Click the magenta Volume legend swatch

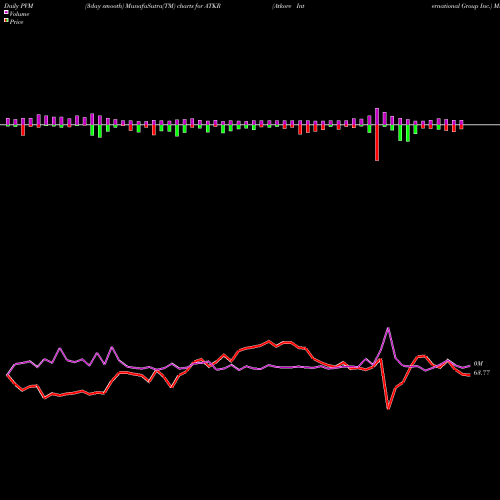tap(6, 12)
